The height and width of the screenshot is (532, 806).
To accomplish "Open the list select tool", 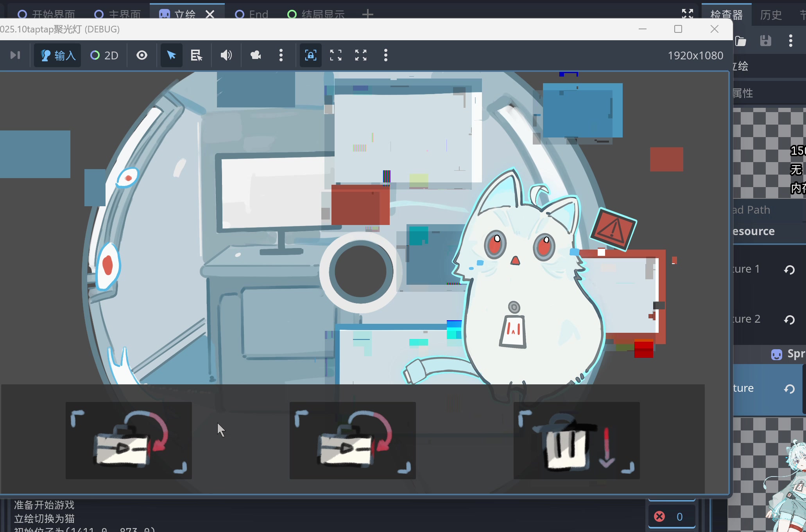I will point(196,55).
